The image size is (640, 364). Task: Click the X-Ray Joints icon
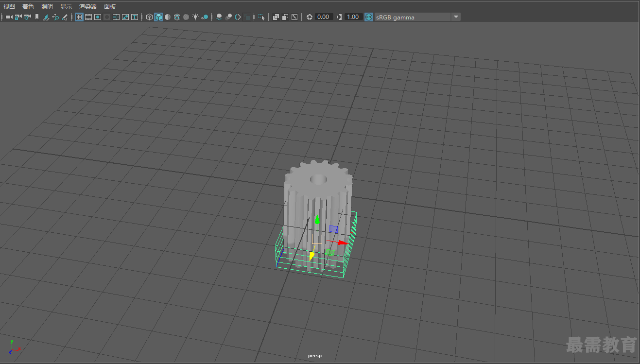click(x=294, y=17)
